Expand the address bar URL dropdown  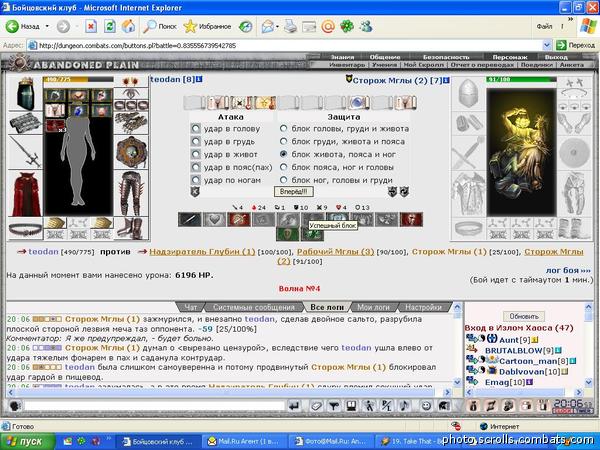pos(547,45)
